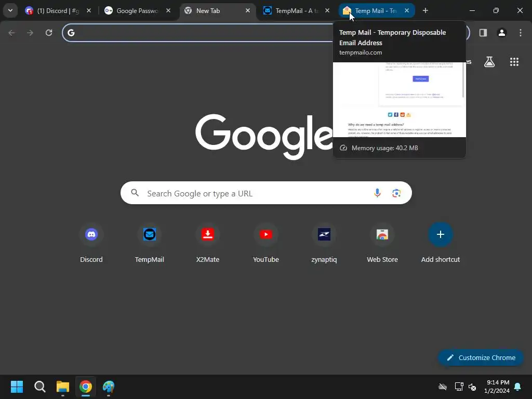Click the muted volume tray icon
532x399 pixels.
[472, 387]
